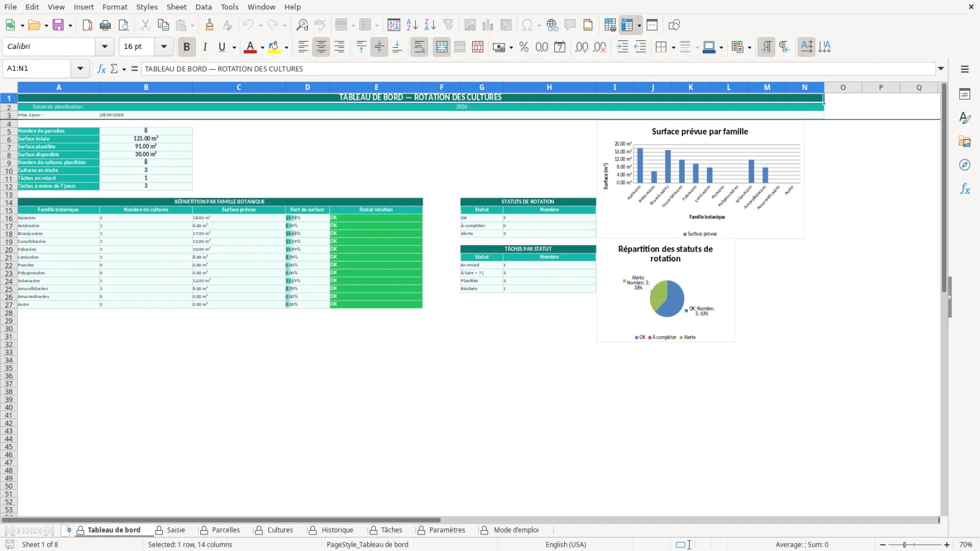Click the Sum formula sigma button
The width and height of the screenshot is (980, 551).
114,69
